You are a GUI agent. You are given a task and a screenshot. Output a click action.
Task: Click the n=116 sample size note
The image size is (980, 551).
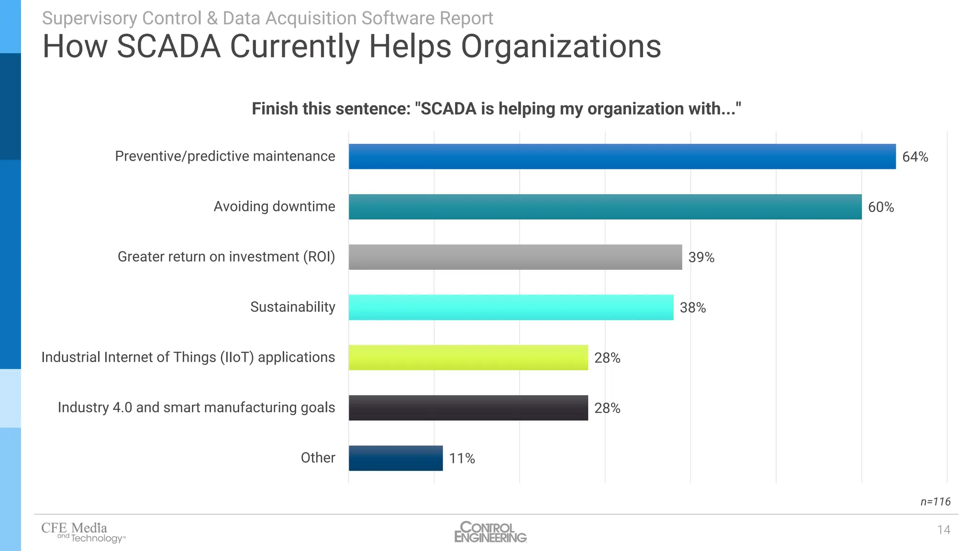(x=935, y=502)
